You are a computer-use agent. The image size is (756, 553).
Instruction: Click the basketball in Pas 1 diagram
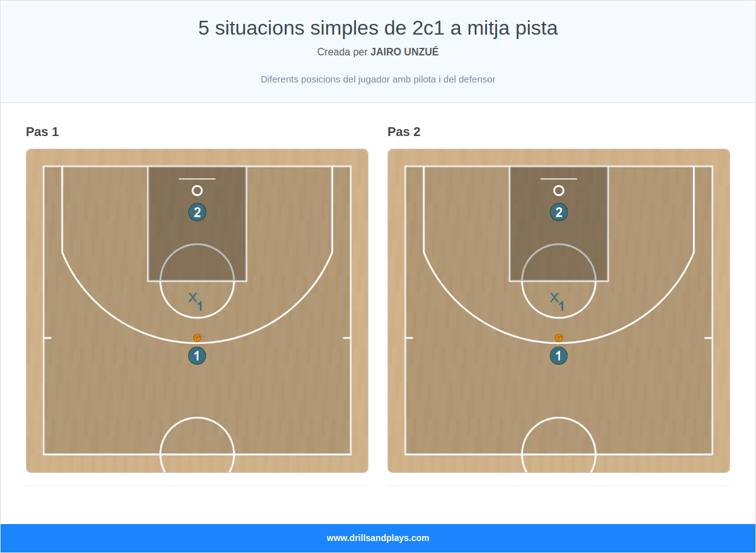(x=197, y=338)
